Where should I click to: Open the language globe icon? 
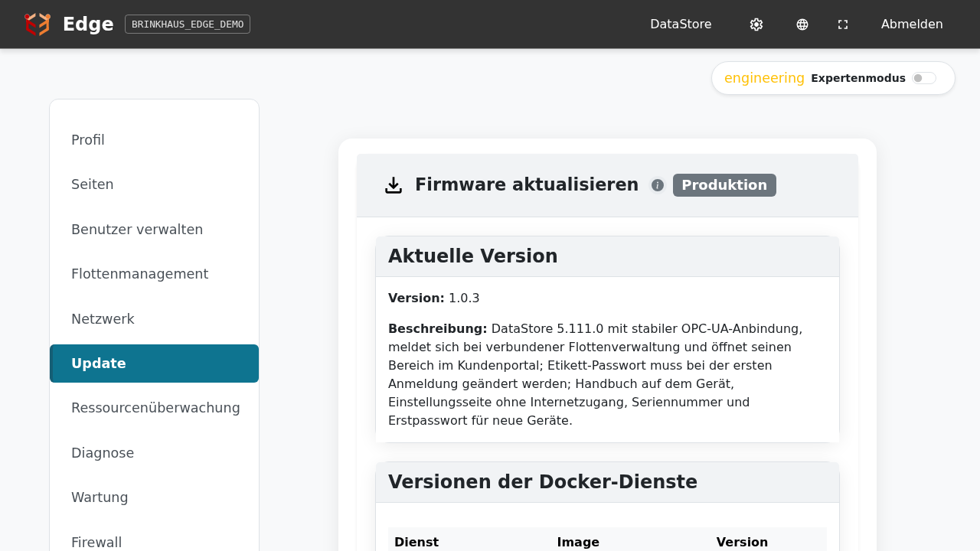tap(802, 24)
